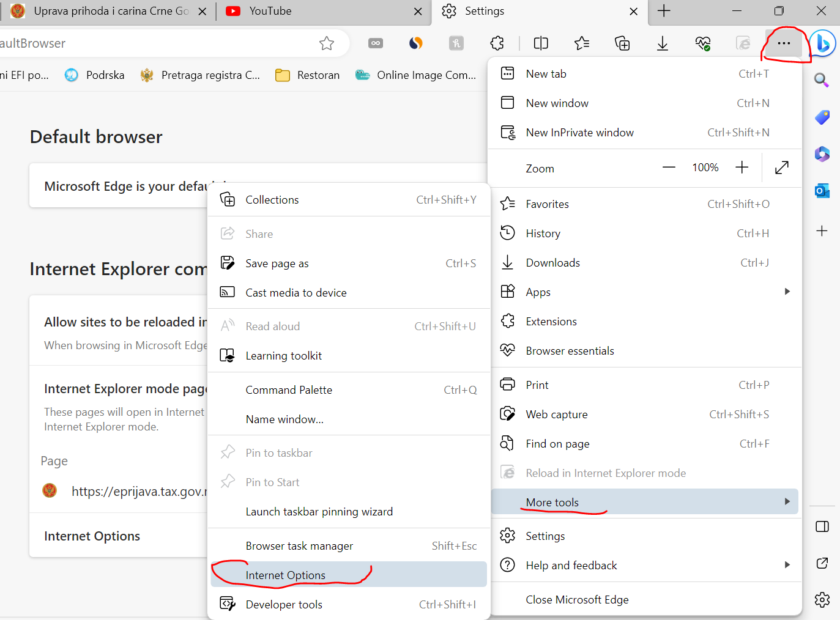Viewport: 840px width, 620px height.
Task: Open sidebar settings gear icon at bottom
Action: coord(822,600)
